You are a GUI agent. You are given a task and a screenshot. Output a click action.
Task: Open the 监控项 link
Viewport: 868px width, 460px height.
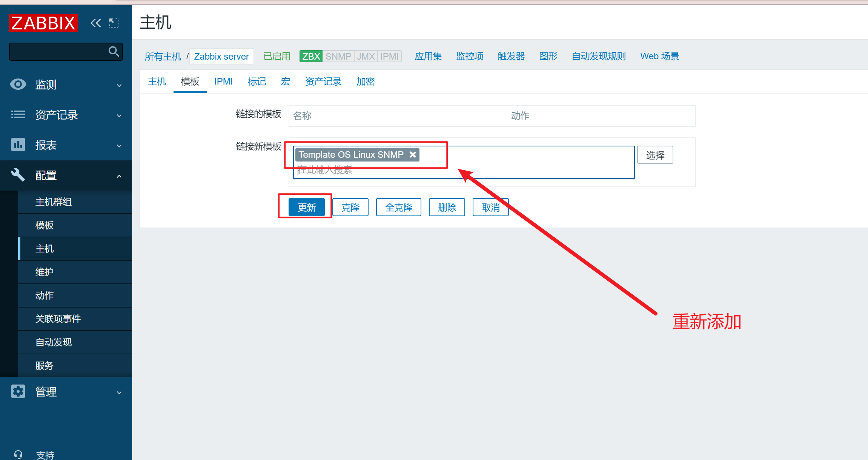point(470,56)
